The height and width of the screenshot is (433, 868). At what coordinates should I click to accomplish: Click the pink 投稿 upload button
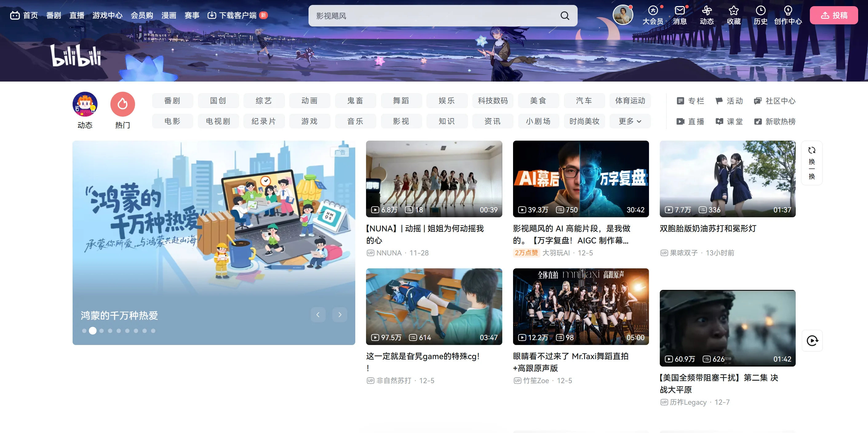tap(834, 15)
